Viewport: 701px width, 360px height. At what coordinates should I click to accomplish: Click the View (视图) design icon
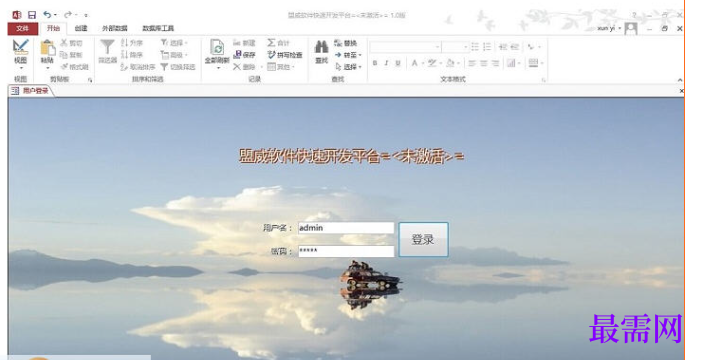pos(21,47)
